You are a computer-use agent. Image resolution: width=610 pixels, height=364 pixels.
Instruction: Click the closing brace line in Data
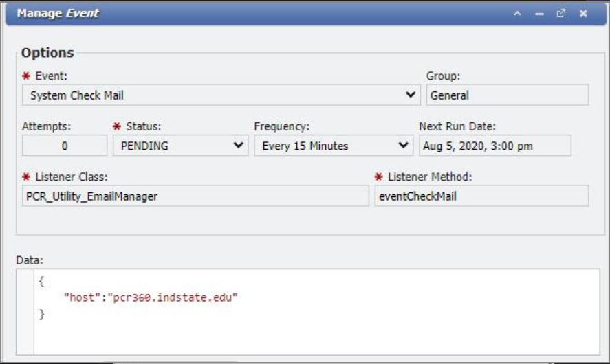41,314
